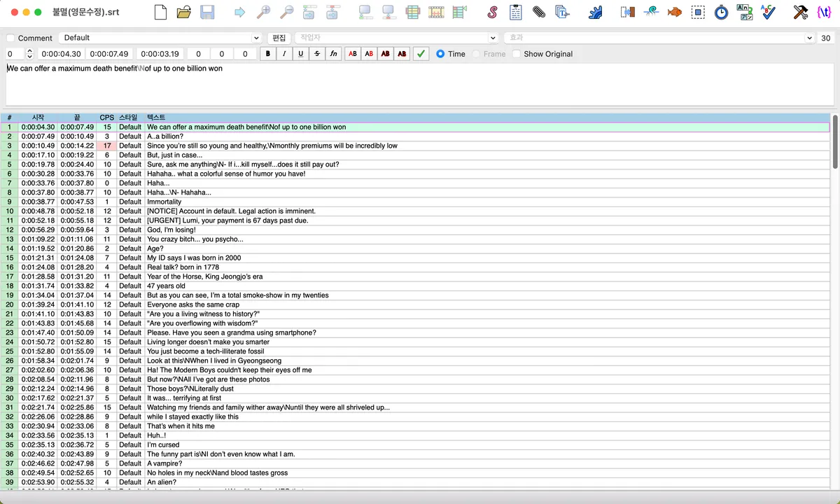
Task: Commit line with green checkmark button
Action: click(421, 54)
